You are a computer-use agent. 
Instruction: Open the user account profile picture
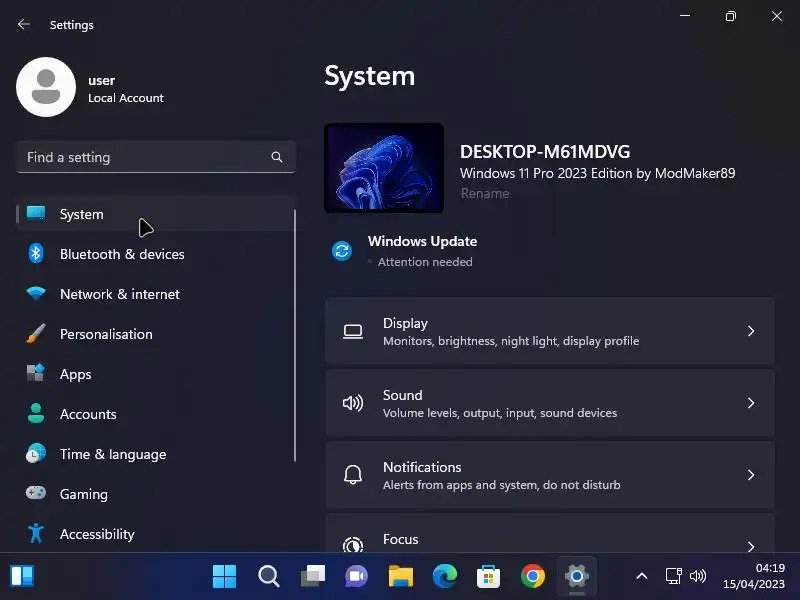46,87
